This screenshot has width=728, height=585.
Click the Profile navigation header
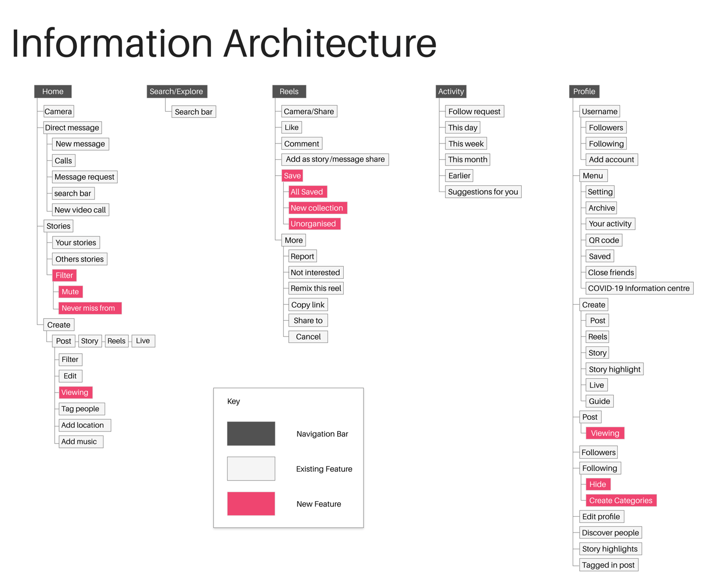tap(584, 91)
